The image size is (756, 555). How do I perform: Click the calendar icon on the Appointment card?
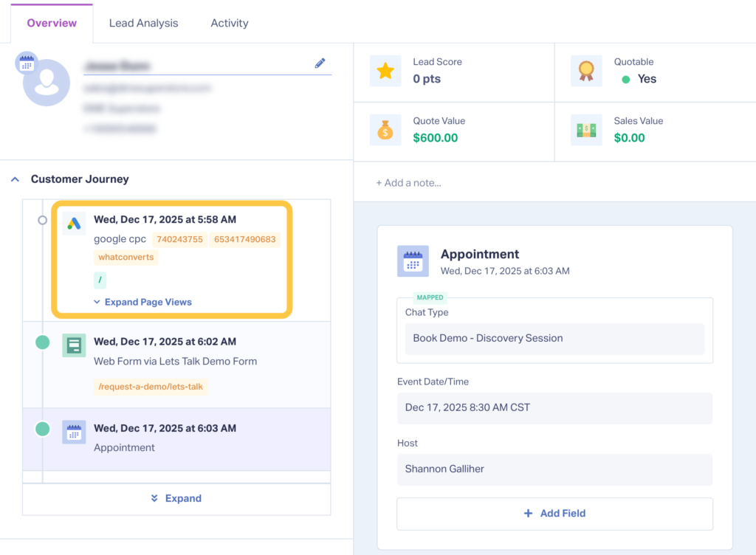coord(413,261)
